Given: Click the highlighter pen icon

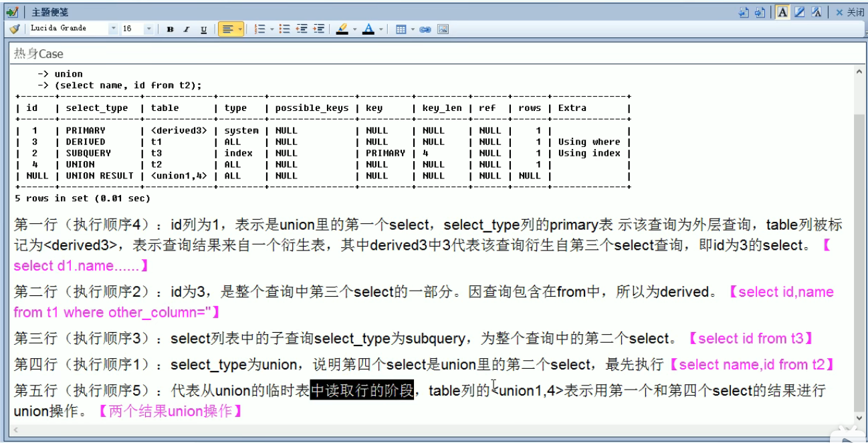Looking at the screenshot, I should [342, 29].
